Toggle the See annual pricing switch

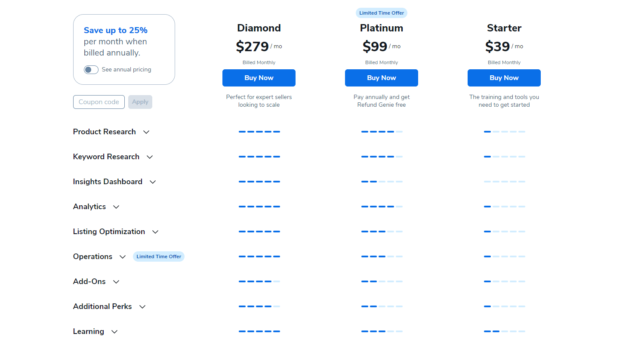(91, 70)
